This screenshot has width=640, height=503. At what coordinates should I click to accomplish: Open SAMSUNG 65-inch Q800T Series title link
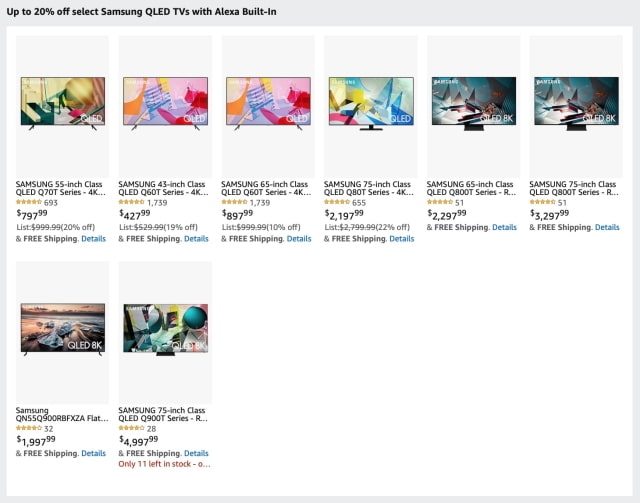pyautogui.click(x=471, y=188)
